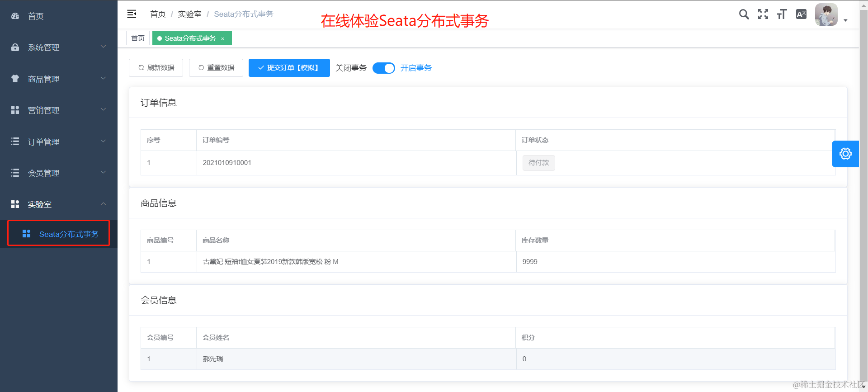Screen dimensions: 868x392
Task: Click the 刷新数据 button
Action: 156,68
